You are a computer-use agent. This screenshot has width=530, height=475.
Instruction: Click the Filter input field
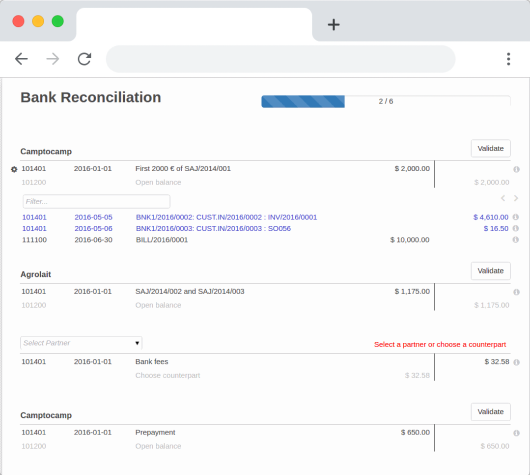[96, 201]
